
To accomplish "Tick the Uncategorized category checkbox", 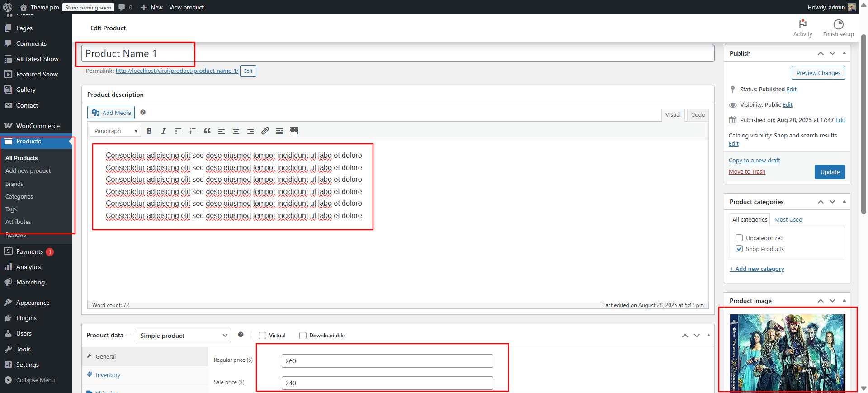I will (739, 238).
